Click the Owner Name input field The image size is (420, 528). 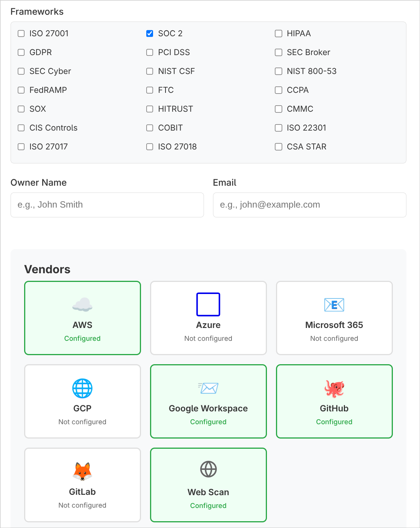tap(107, 205)
